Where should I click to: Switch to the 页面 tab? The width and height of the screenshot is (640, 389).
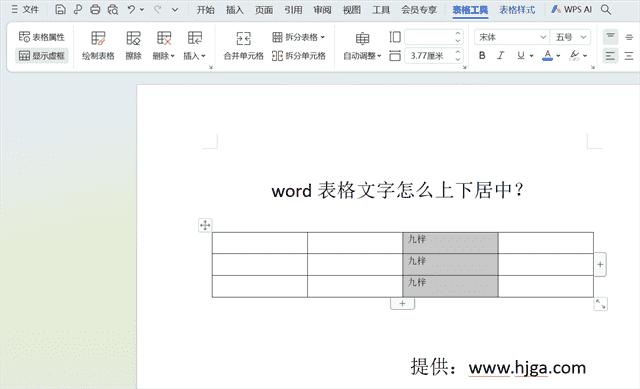(x=264, y=10)
